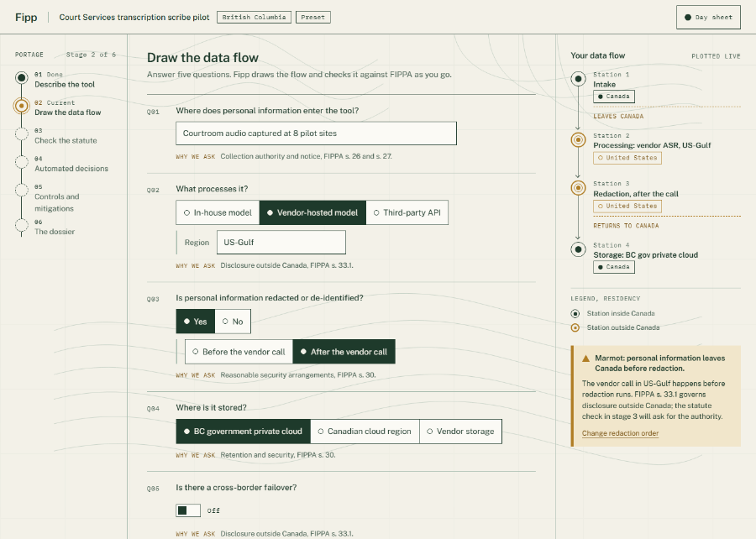Choose the Third-party API option
Screen dimensions: 756x539
(x=407, y=212)
